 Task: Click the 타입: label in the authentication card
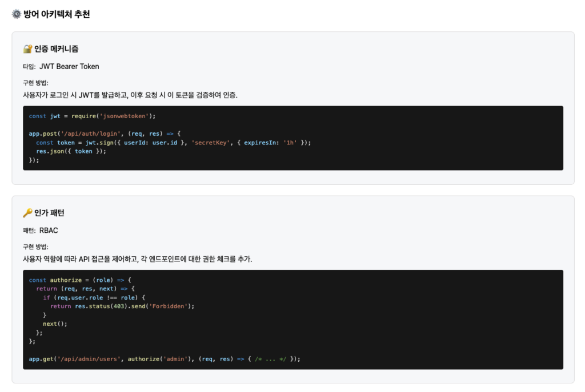tap(29, 67)
